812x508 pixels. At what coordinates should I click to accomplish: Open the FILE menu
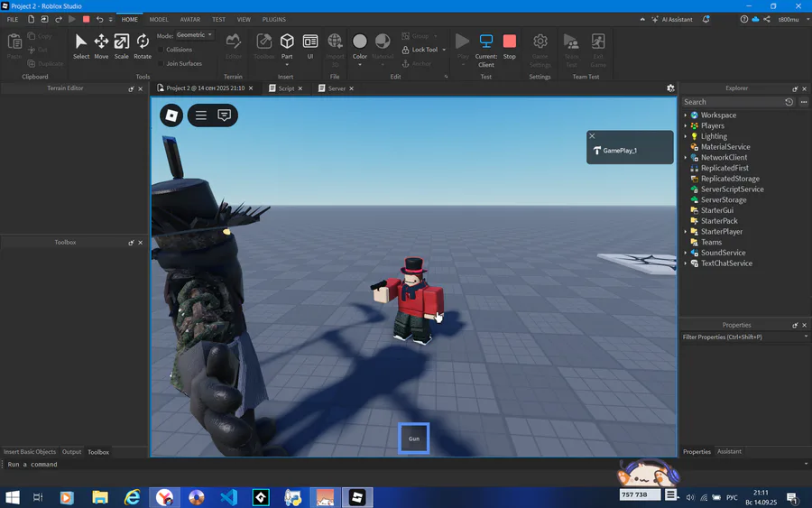click(13, 19)
